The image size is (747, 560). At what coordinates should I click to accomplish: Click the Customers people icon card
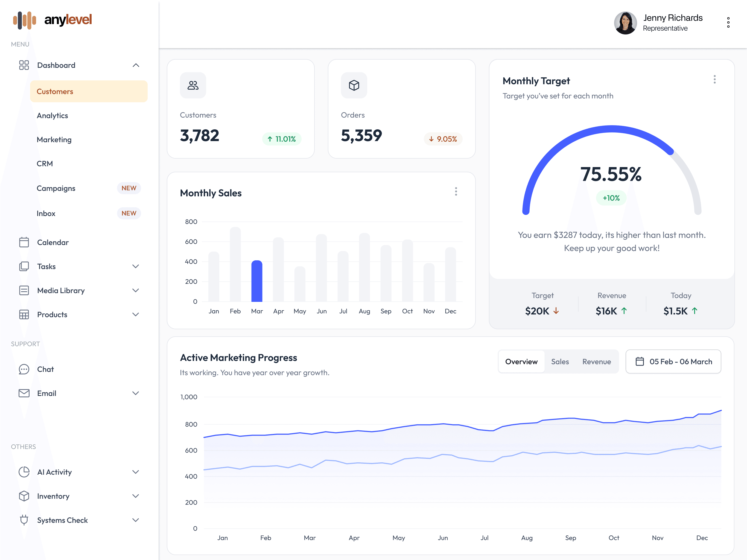tap(193, 85)
